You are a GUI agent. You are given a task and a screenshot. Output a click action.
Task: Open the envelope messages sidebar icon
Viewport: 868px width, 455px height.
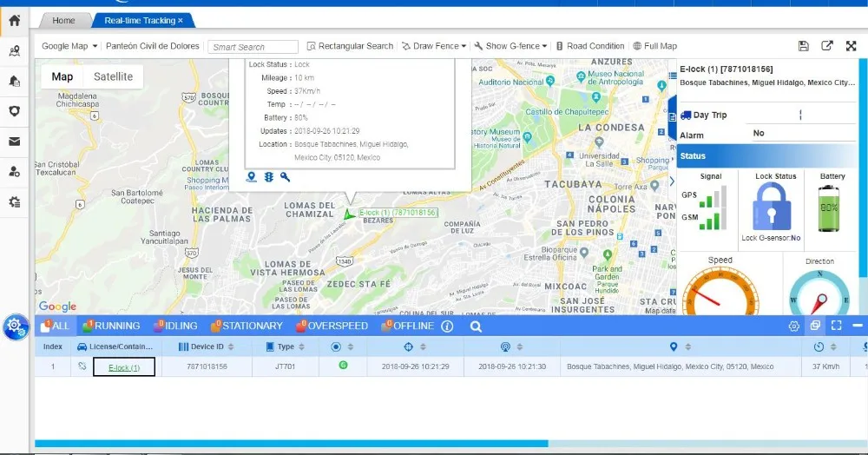pyautogui.click(x=15, y=142)
